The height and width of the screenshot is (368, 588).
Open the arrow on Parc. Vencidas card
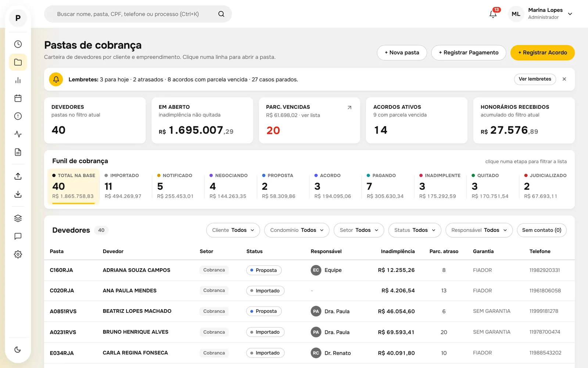point(349,107)
